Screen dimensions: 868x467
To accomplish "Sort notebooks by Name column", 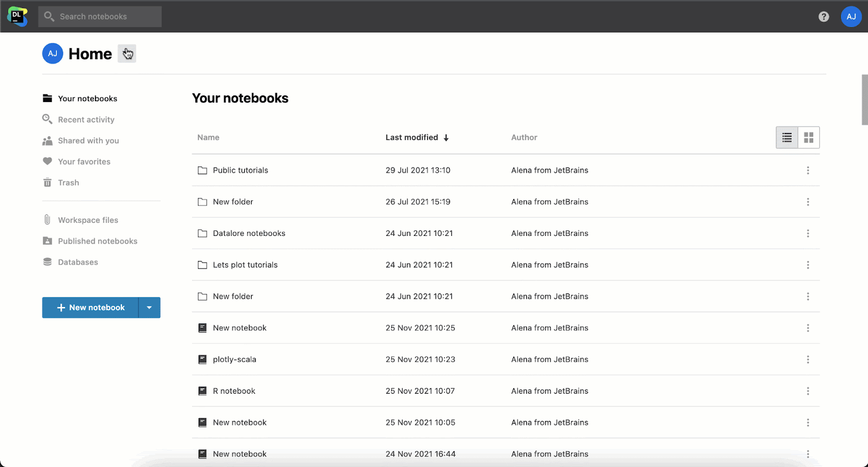I will coord(208,138).
